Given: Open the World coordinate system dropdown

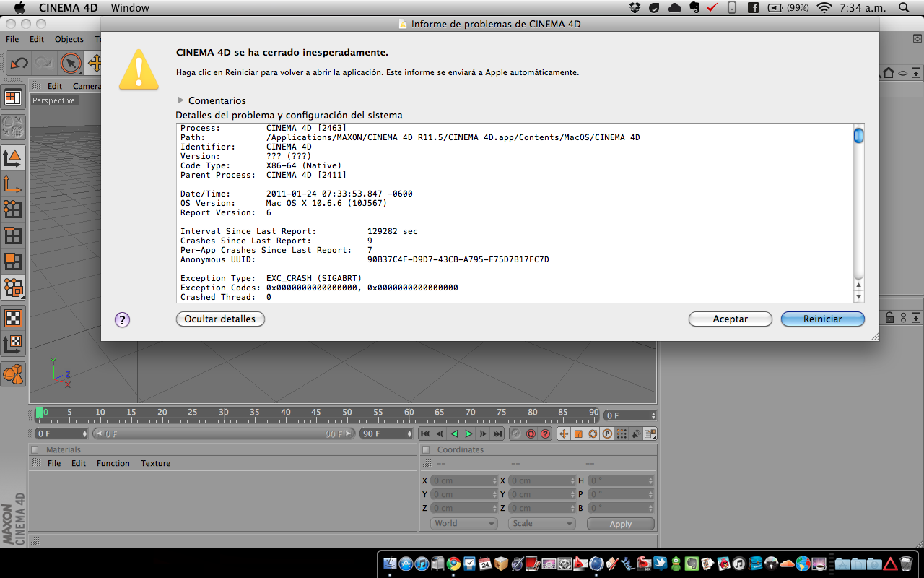Looking at the screenshot, I should 463,524.
